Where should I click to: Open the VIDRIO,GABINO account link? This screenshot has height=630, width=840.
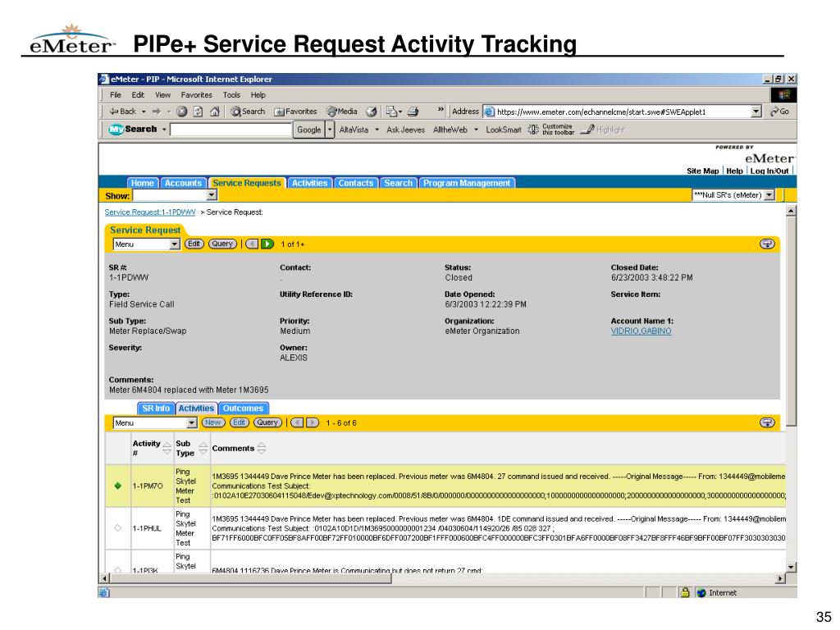(641, 331)
